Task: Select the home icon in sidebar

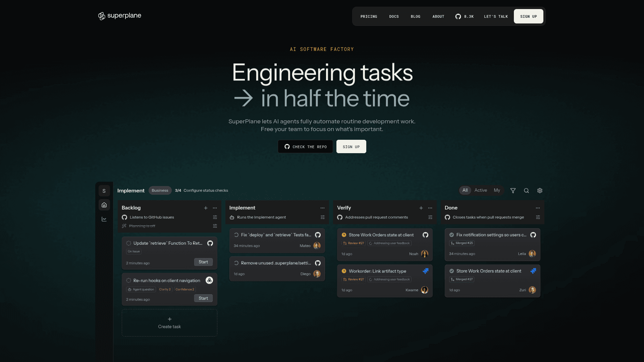Action: click(104, 205)
